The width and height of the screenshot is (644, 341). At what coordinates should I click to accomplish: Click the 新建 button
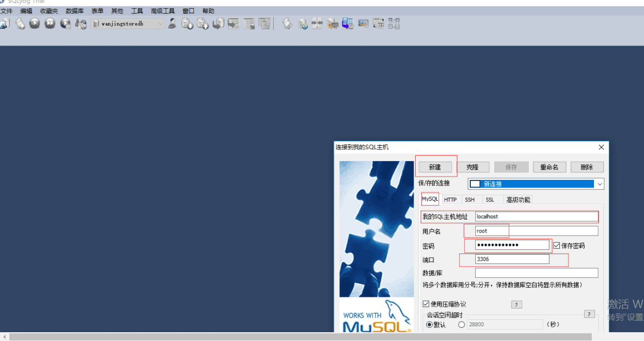[x=435, y=167]
